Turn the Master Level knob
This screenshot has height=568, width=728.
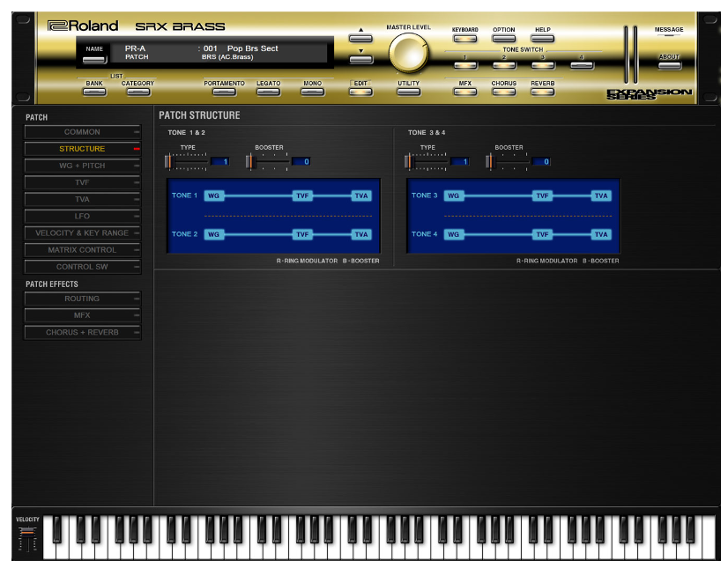coord(408,53)
